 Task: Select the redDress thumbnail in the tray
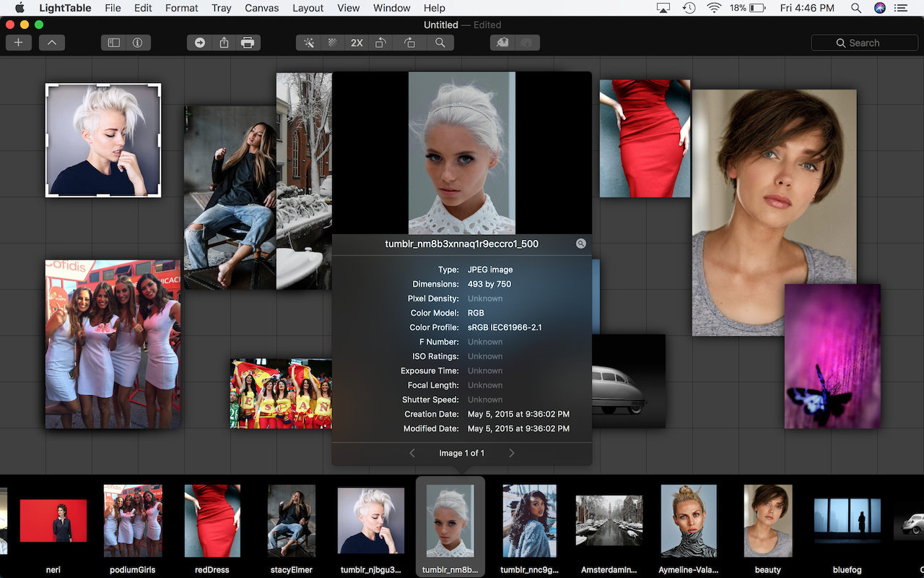pyautogui.click(x=212, y=520)
